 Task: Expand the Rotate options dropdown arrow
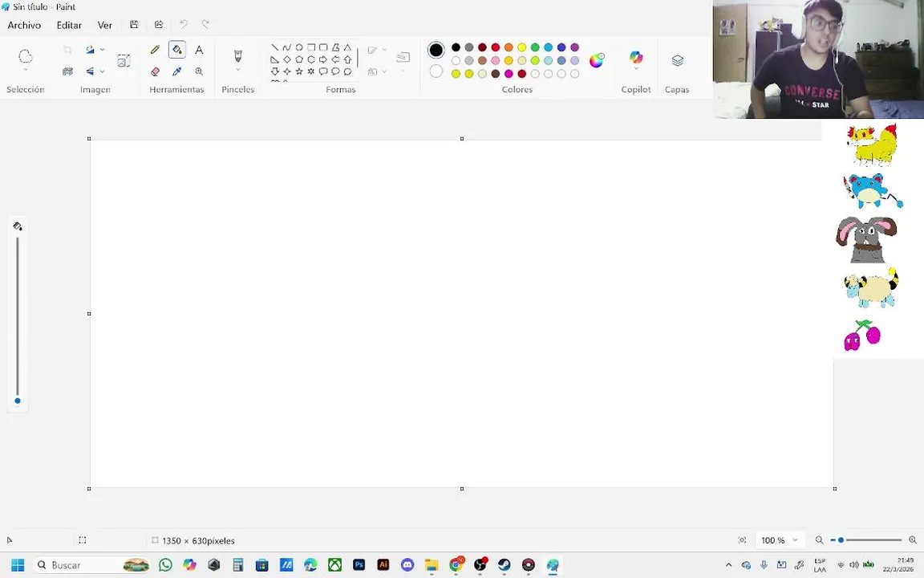click(103, 50)
